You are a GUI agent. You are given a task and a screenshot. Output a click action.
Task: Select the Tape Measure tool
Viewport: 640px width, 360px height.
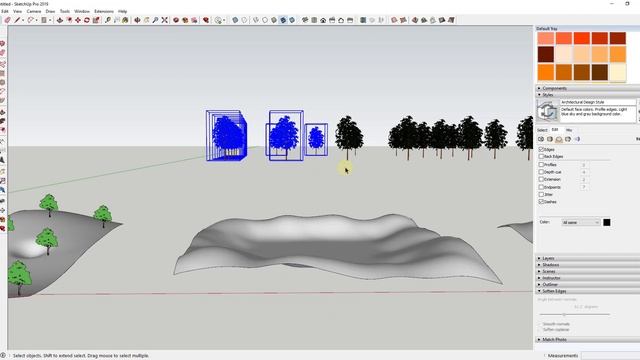[x=108, y=20]
